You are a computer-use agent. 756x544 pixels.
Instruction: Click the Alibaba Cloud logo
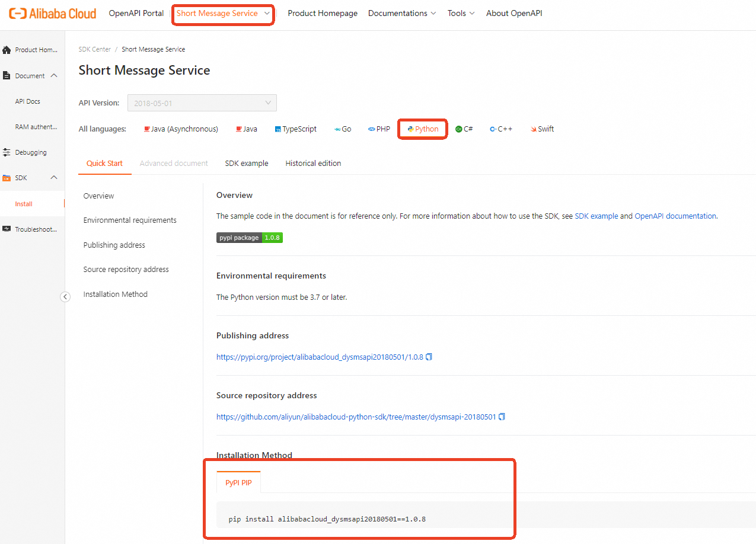tap(53, 13)
